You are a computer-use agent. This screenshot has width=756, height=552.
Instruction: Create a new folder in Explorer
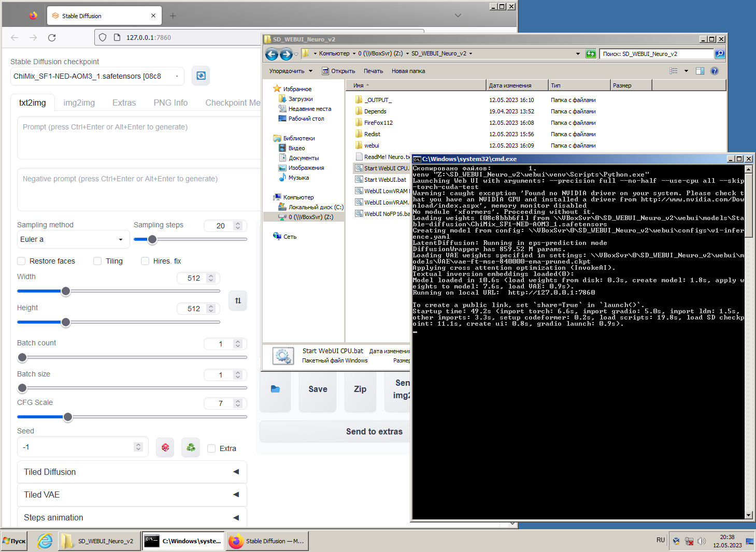[x=408, y=71]
